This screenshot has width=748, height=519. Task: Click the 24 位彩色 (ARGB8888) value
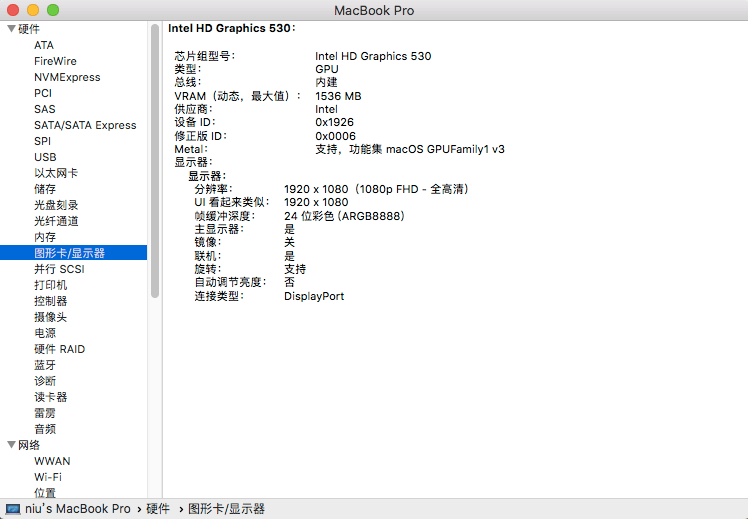pos(344,216)
